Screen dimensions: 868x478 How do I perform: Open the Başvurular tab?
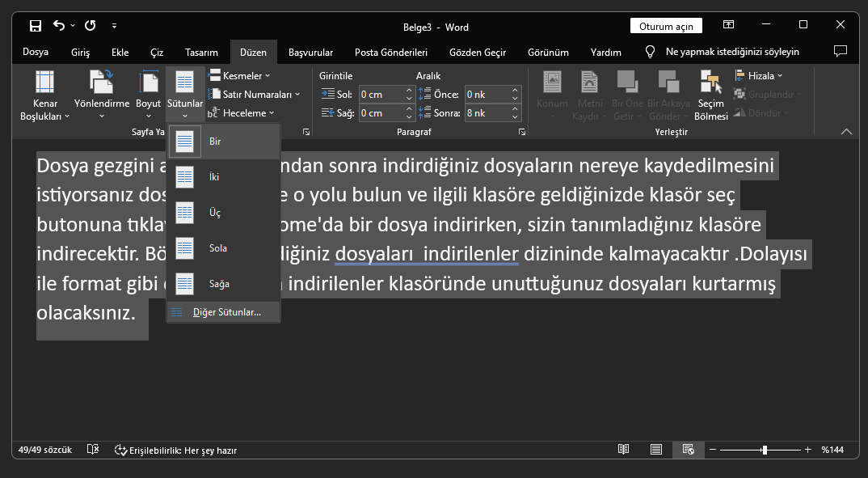(x=310, y=52)
